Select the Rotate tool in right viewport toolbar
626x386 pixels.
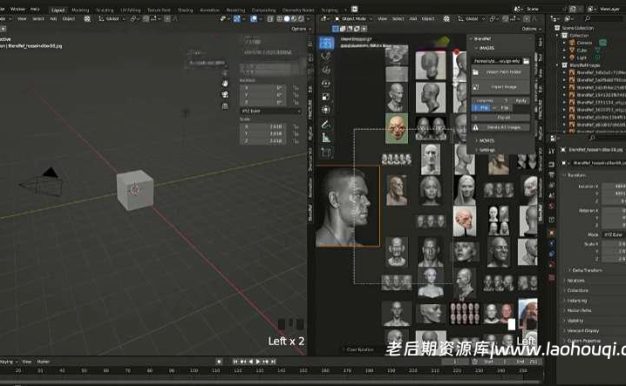[326, 83]
